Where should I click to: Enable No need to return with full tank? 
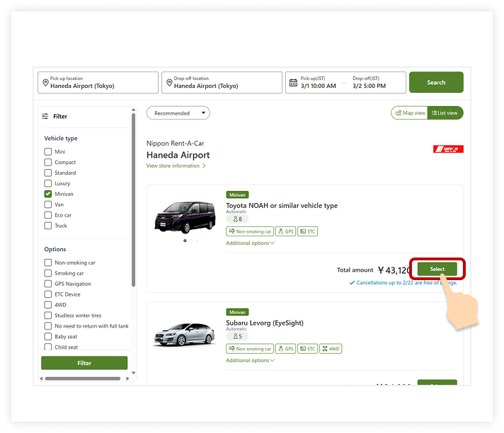(x=48, y=326)
